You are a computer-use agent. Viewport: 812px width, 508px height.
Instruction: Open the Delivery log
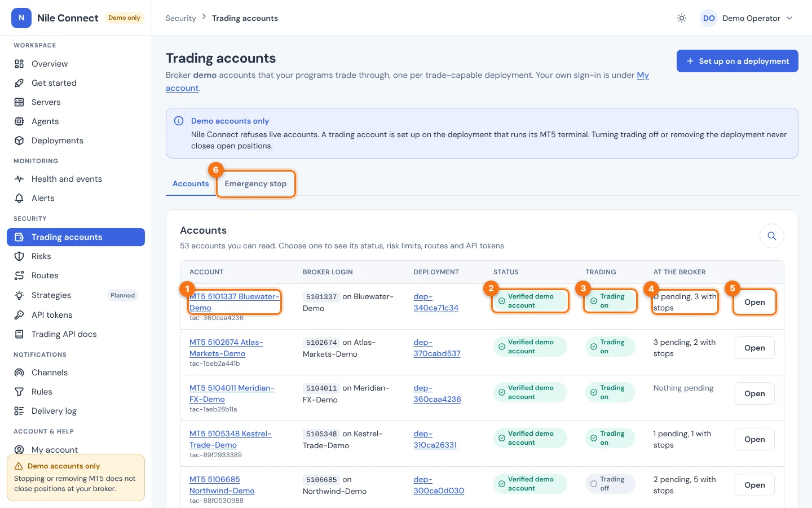(x=76, y=411)
